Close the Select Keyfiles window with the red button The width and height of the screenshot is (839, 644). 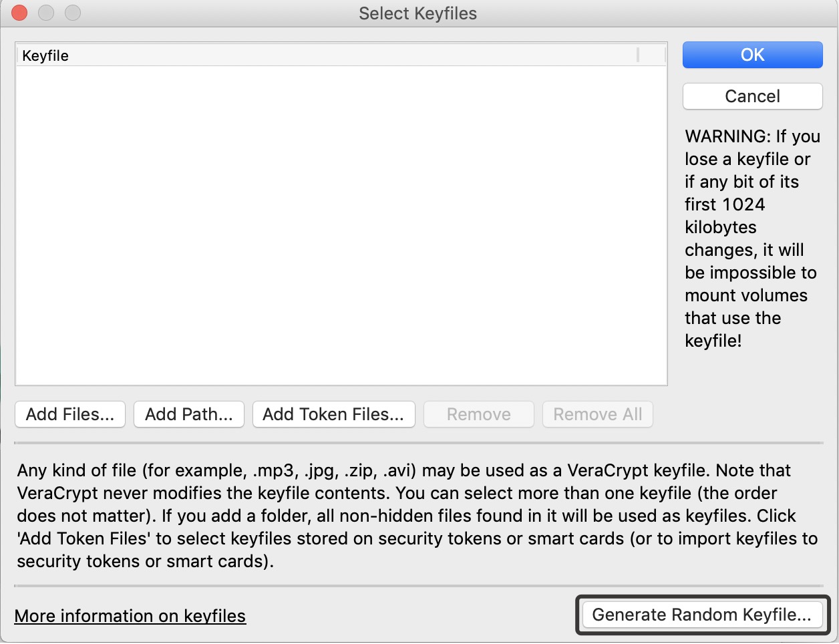click(x=19, y=13)
